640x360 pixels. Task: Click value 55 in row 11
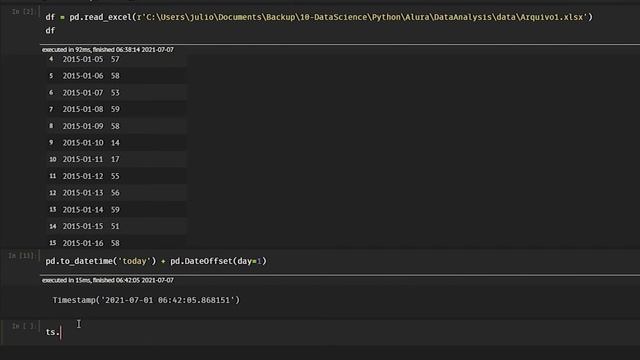point(115,176)
